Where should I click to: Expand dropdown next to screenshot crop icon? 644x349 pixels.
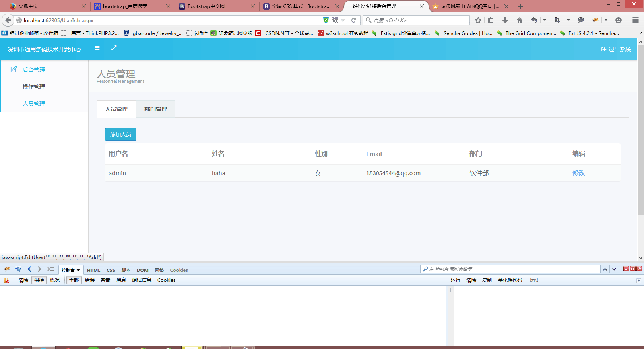[568, 20]
